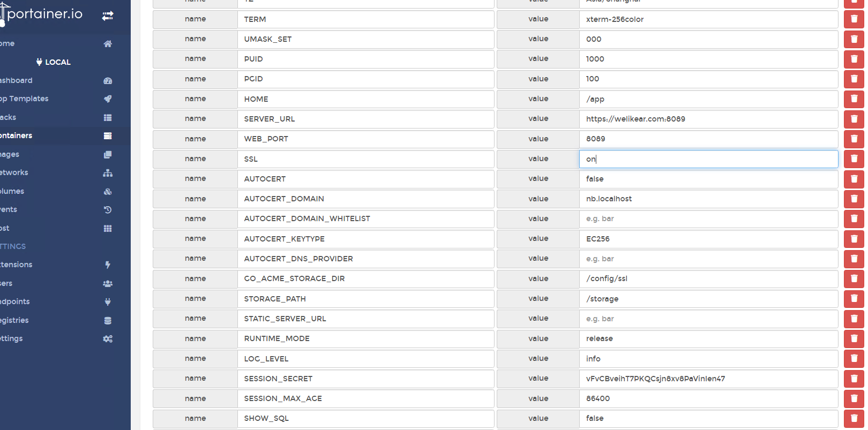The height and width of the screenshot is (430, 868).
Task: Edit the LOG_LEVEL name field
Action: tap(365, 359)
